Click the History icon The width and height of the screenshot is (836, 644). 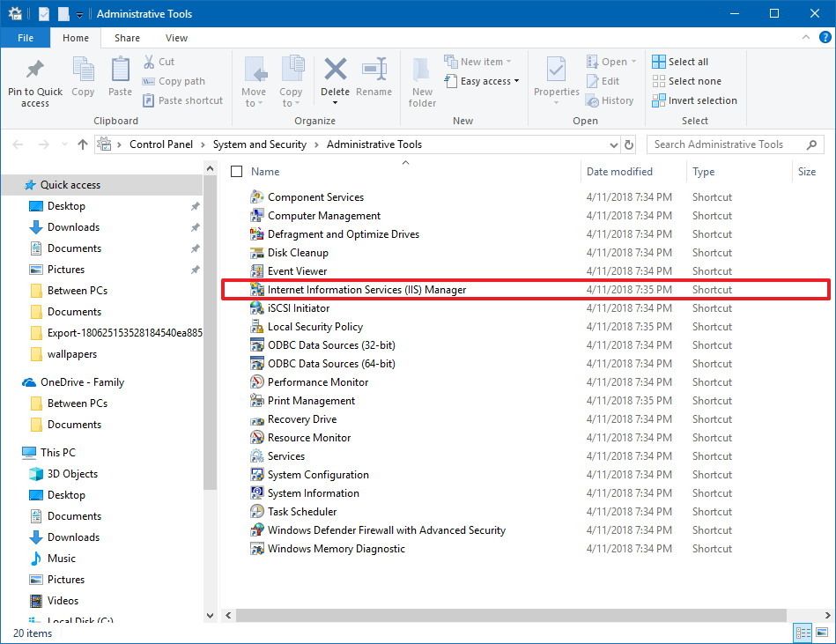(592, 100)
